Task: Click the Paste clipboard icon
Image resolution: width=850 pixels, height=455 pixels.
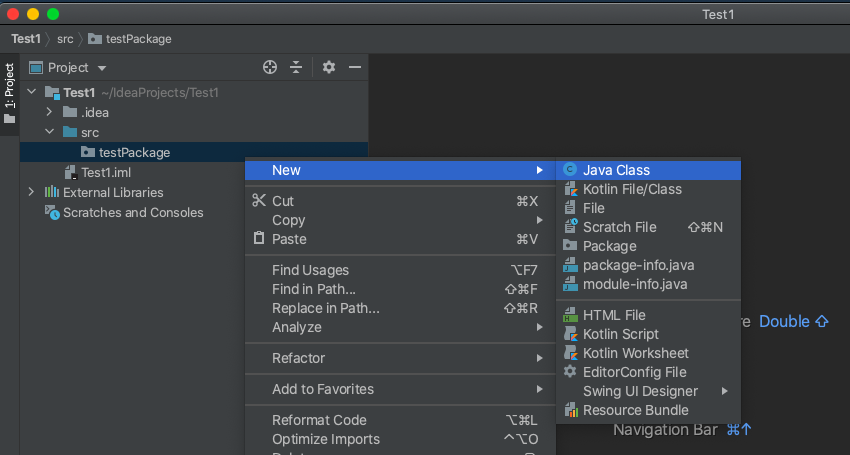Action: tap(259, 238)
